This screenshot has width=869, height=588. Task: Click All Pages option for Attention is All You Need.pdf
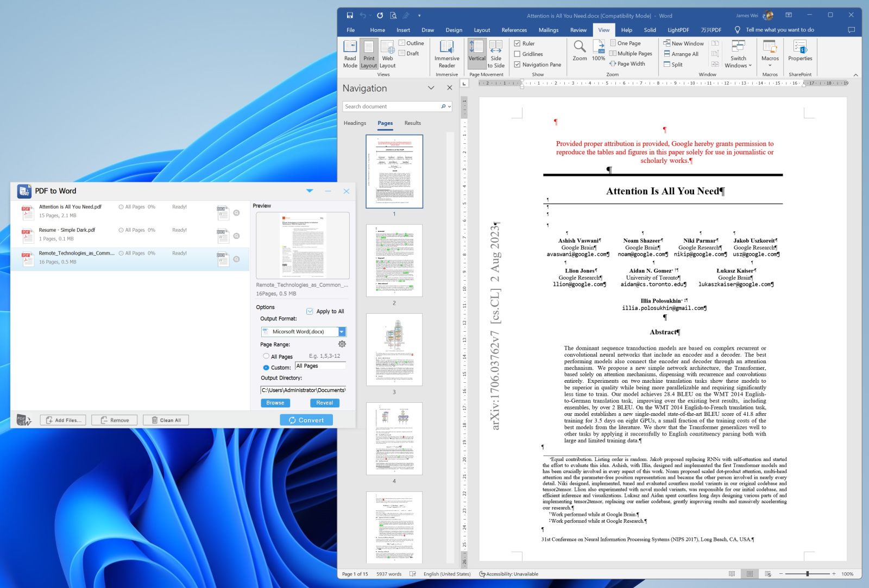[131, 207]
